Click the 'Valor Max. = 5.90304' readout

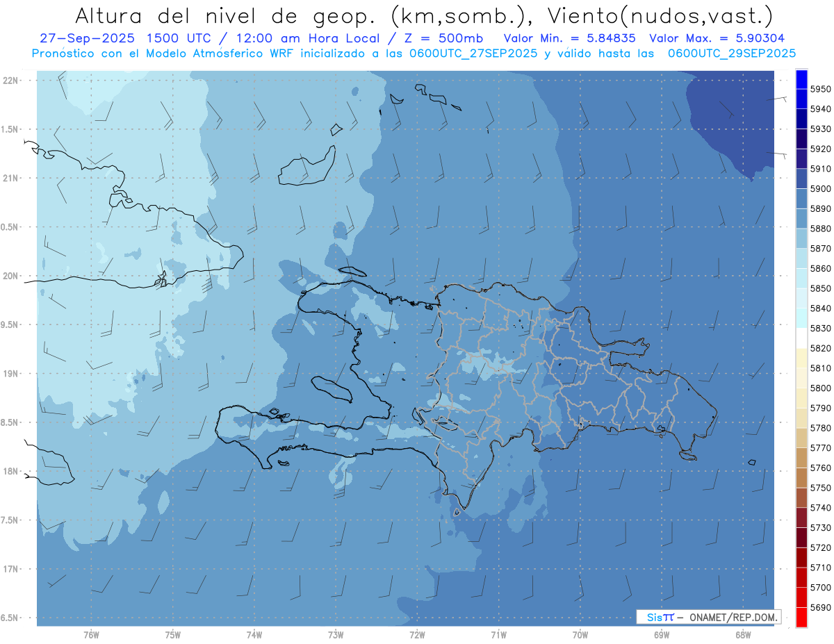point(716,39)
